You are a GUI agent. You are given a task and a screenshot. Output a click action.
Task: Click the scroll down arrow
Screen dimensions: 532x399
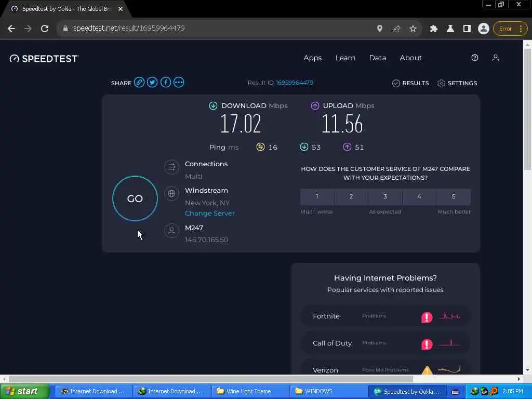click(x=527, y=370)
